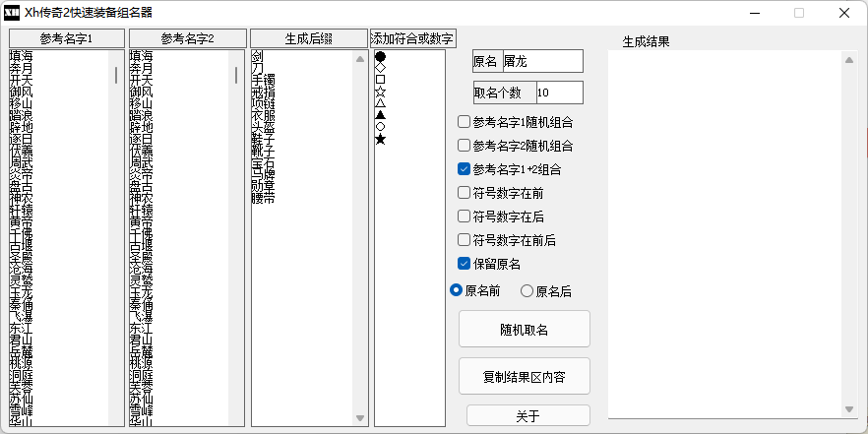Select the △ hollow triangle symbol
Viewport: 868px width, 434px height.
point(380,103)
